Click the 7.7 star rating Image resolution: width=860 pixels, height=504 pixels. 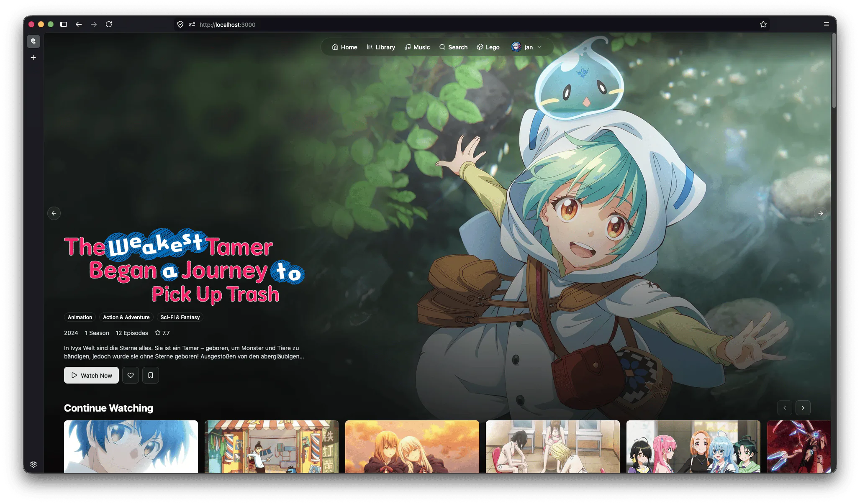(162, 333)
